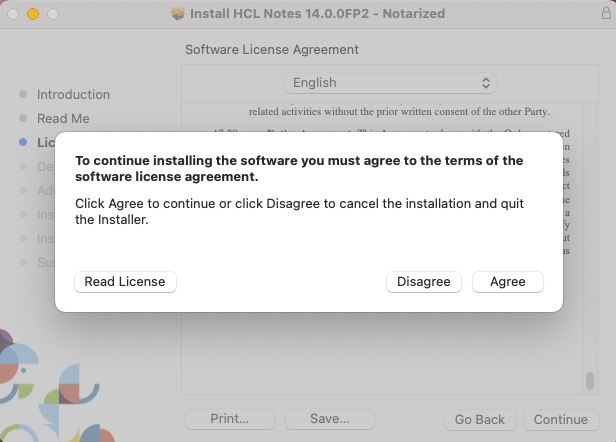Click the license text scrollbar thumb
The width and height of the screenshot is (616, 442).
coord(589,383)
